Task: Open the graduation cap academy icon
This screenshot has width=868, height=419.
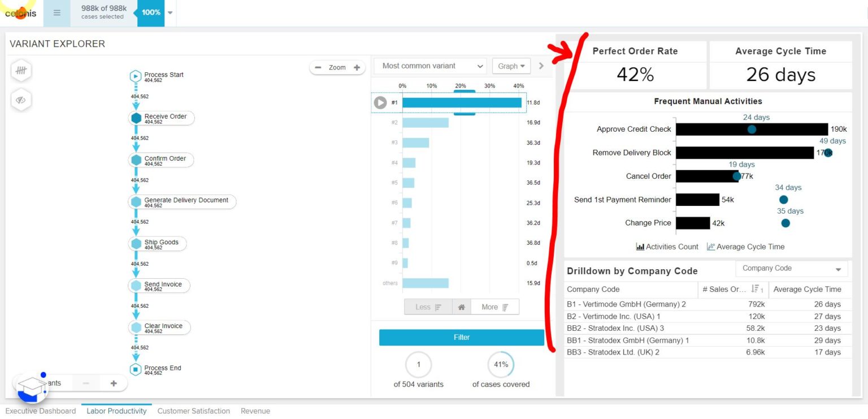Action: (31, 388)
